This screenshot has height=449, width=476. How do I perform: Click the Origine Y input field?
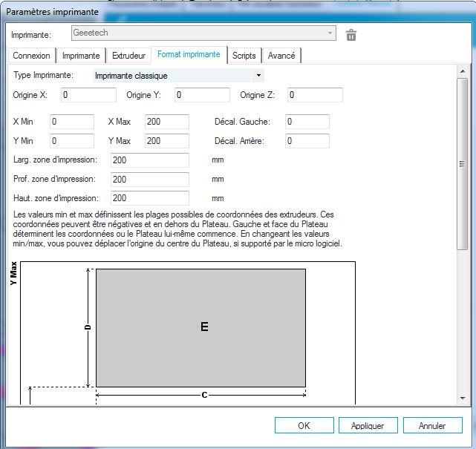tap(202, 95)
